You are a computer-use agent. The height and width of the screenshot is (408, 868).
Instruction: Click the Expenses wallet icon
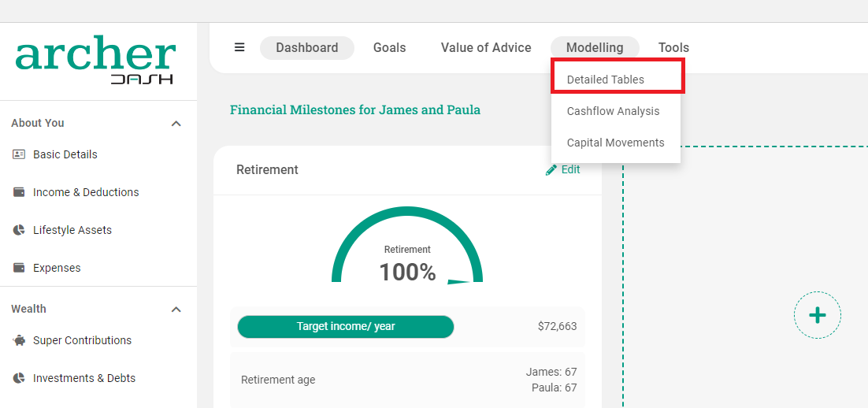click(x=19, y=268)
